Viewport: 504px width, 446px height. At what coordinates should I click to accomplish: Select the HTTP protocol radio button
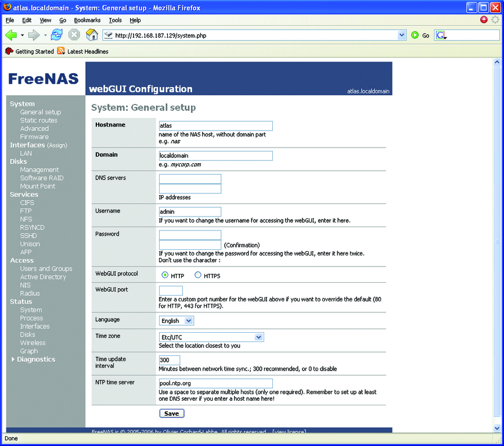pos(165,275)
